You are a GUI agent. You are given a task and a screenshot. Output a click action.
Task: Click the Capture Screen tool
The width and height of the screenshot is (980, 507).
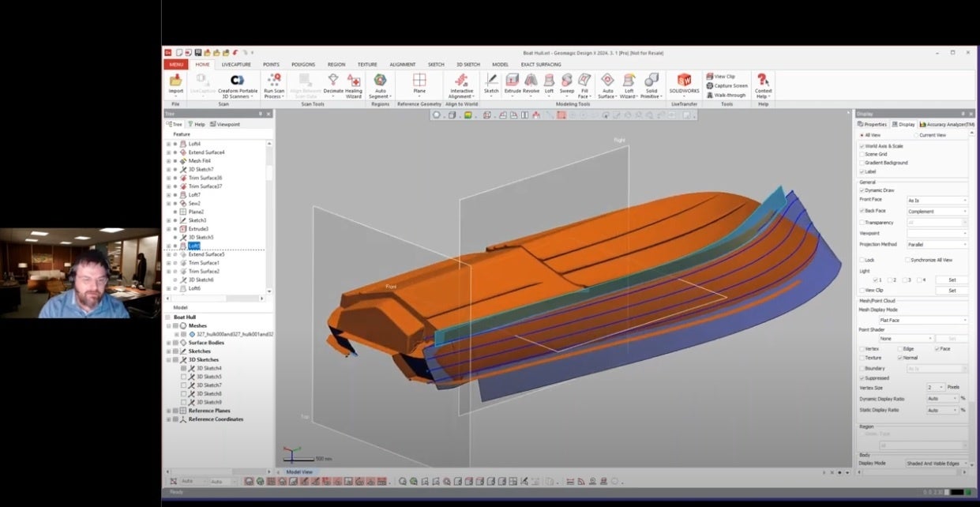click(x=727, y=85)
